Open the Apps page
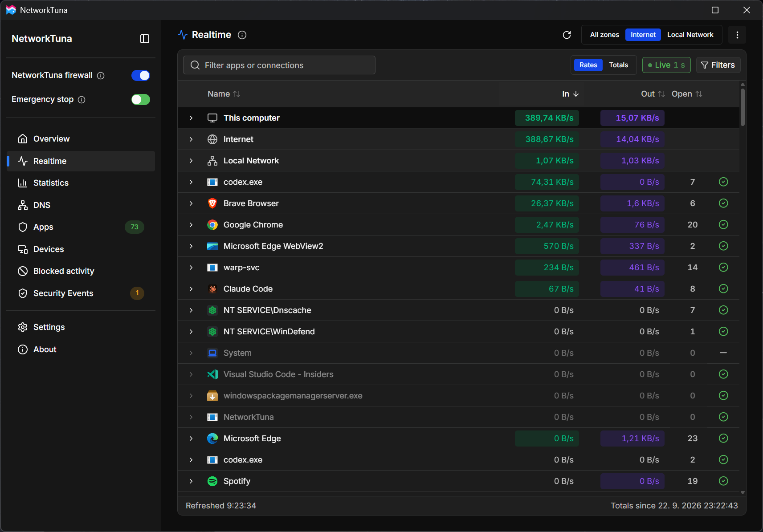 click(x=81, y=227)
